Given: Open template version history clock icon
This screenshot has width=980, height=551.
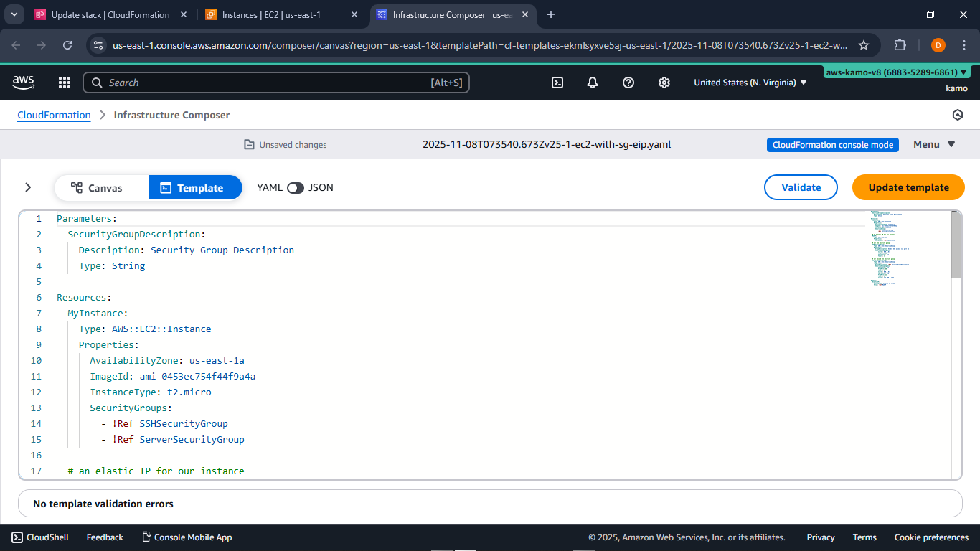Looking at the screenshot, I should 958,114.
